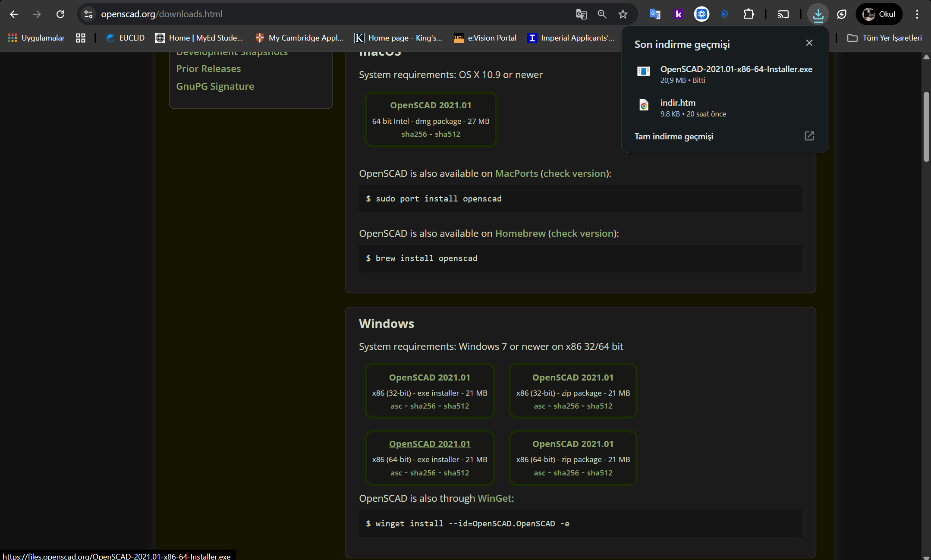Open the indir.htm downloaded file

pyautogui.click(x=678, y=103)
